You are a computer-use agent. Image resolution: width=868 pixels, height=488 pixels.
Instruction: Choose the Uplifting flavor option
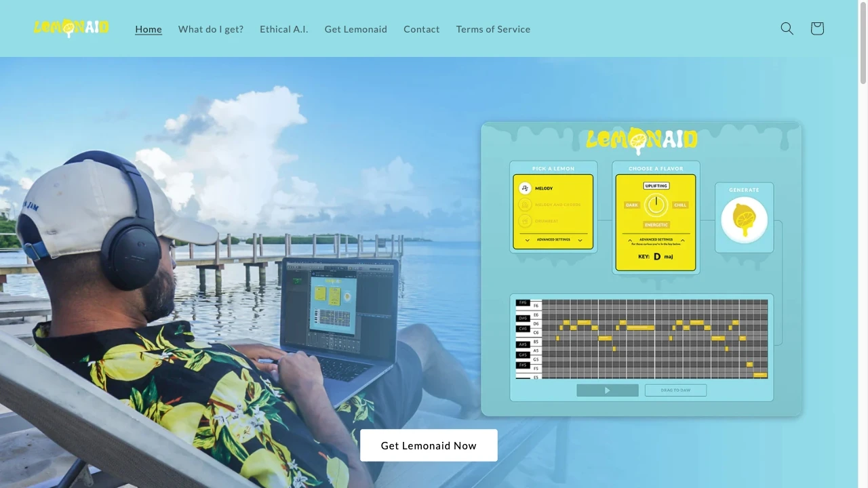pos(655,186)
